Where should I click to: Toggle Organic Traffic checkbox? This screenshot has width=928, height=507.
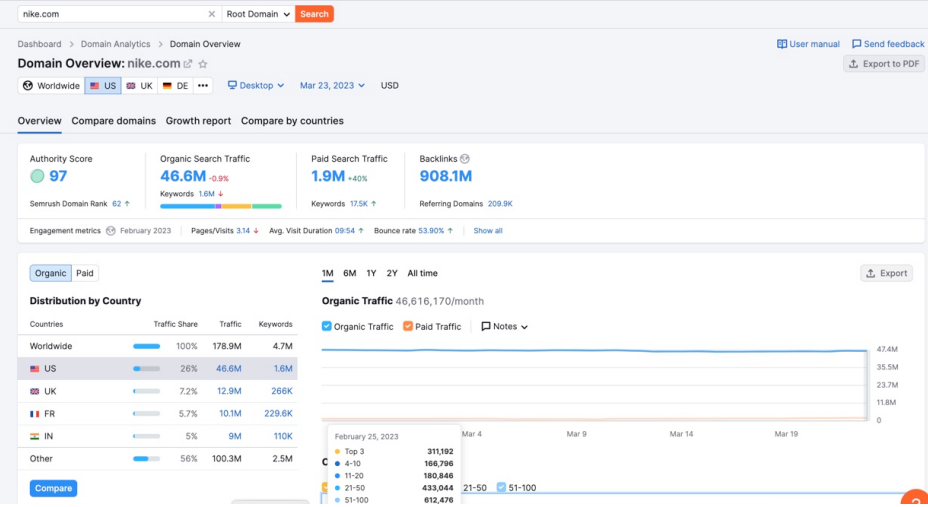click(327, 327)
